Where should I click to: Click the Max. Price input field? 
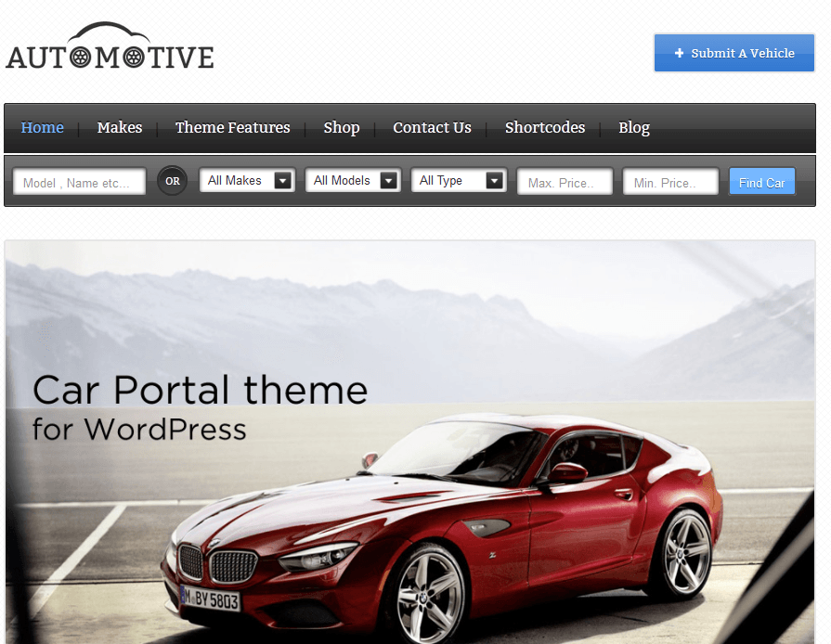pyautogui.click(x=565, y=182)
